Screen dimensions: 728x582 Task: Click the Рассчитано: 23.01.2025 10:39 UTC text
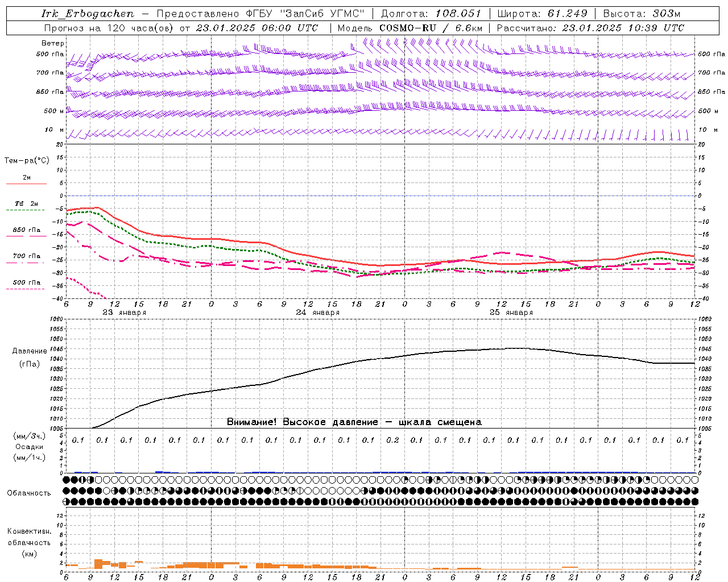(x=590, y=28)
